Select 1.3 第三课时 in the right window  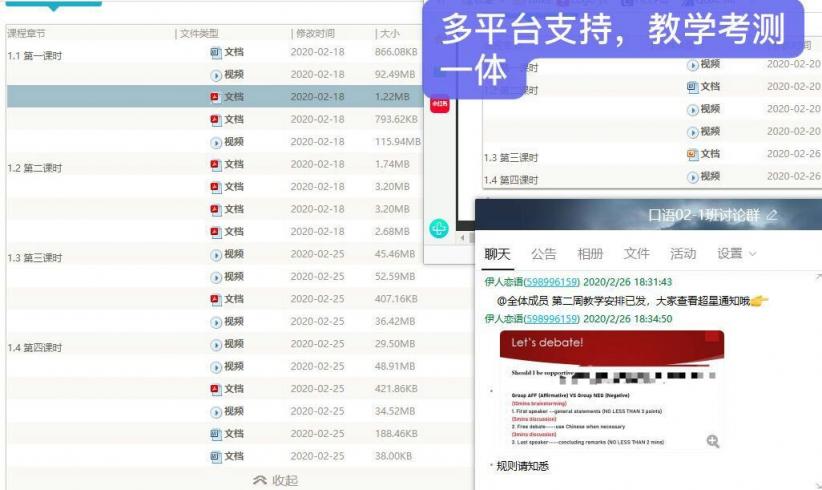pyautogui.click(x=511, y=158)
